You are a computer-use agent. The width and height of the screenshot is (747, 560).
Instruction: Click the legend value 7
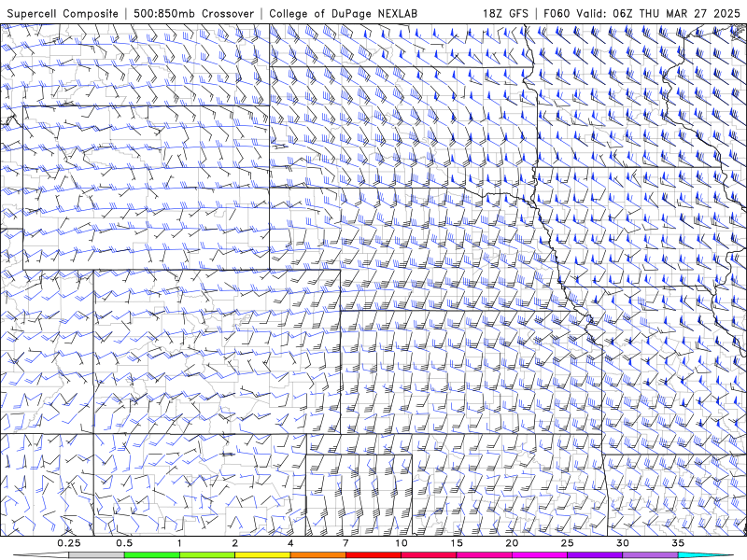[x=345, y=543]
